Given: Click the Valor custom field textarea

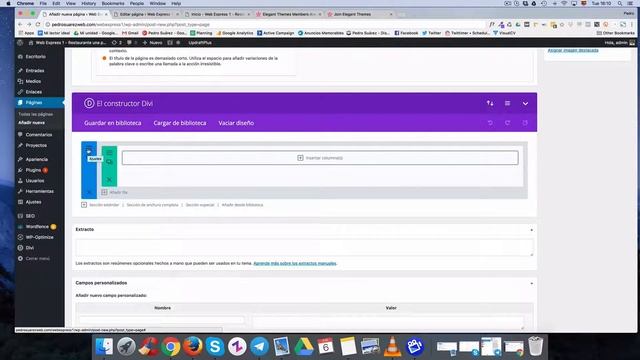Looking at the screenshot, I should click(x=388, y=322).
